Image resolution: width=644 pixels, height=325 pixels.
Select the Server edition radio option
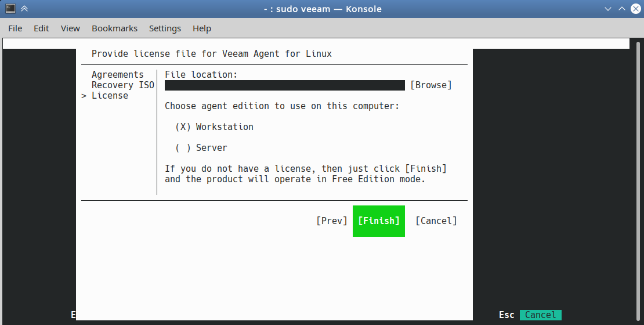pyautogui.click(x=201, y=148)
